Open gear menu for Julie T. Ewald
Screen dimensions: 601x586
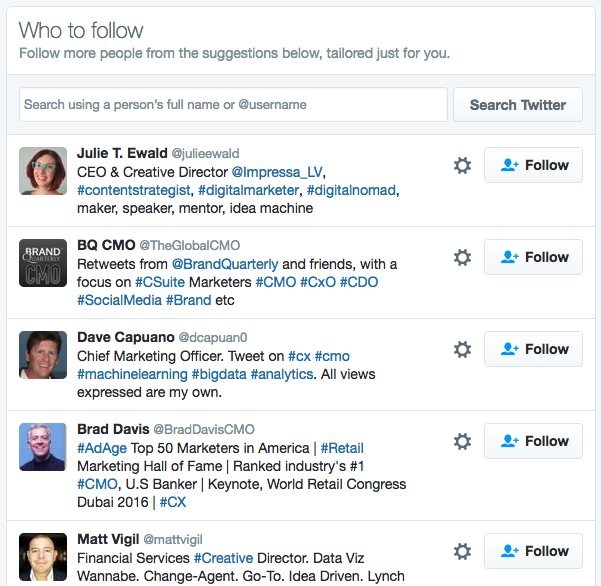click(x=462, y=166)
